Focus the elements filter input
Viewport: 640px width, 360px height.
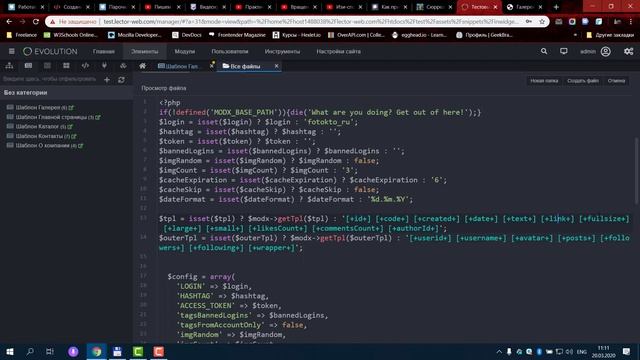point(50,79)
